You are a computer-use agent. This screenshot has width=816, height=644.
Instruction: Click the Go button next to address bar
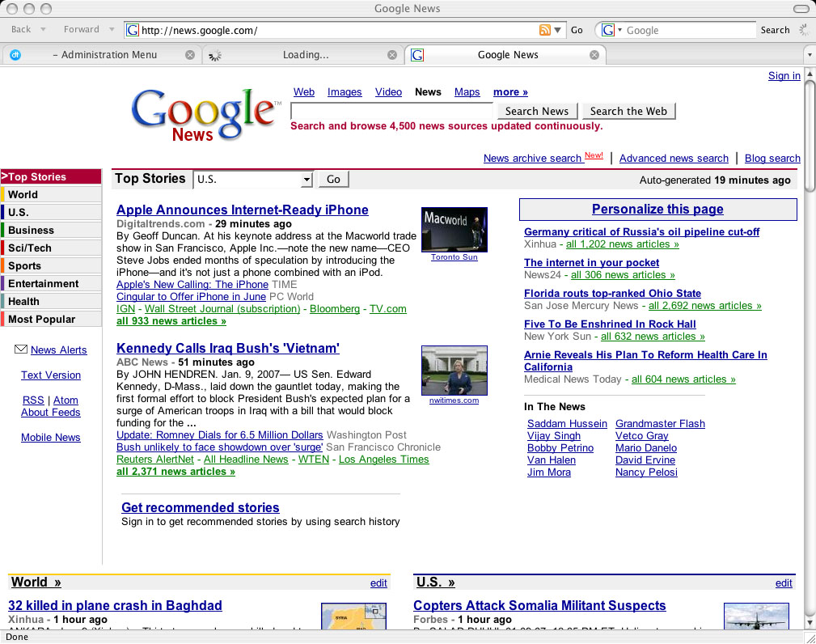pos(577,30)
